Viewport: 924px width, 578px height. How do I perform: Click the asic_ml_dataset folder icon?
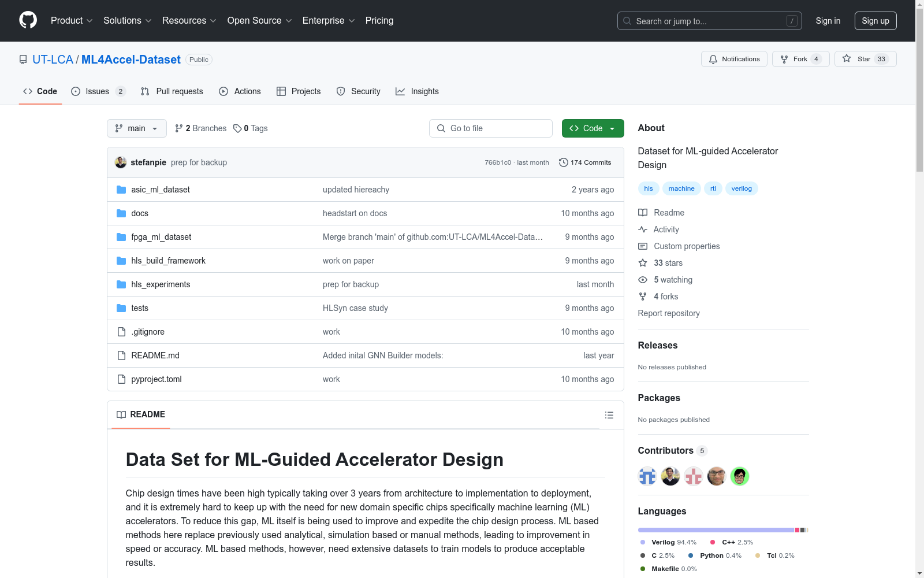[121, 190]
